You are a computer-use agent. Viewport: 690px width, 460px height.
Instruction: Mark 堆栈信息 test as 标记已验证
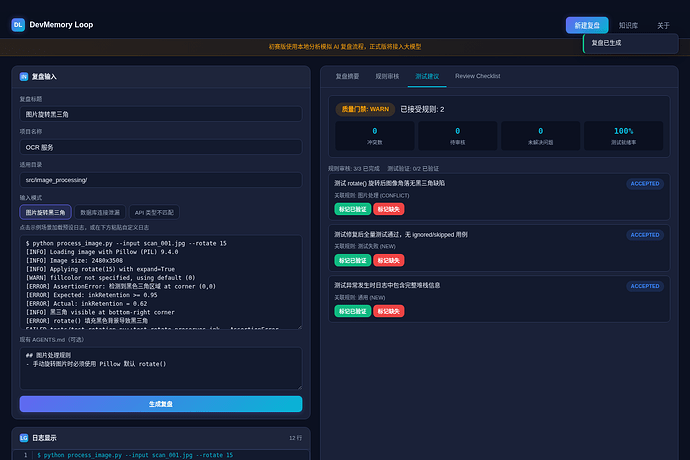pyautogui.click(x=352, y=311)
